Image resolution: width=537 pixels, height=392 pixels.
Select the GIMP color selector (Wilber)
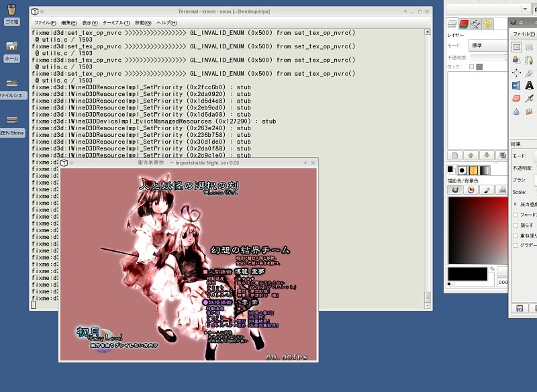click(455, 190)
